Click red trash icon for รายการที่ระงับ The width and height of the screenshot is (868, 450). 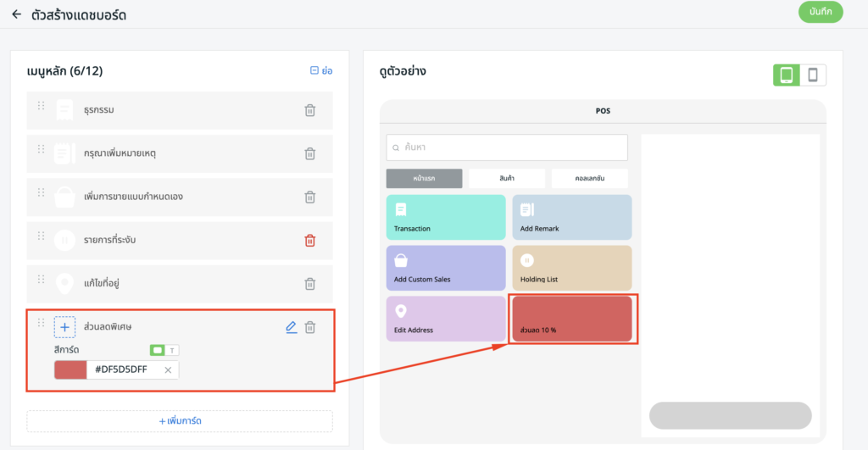click(x=310, y=241)
